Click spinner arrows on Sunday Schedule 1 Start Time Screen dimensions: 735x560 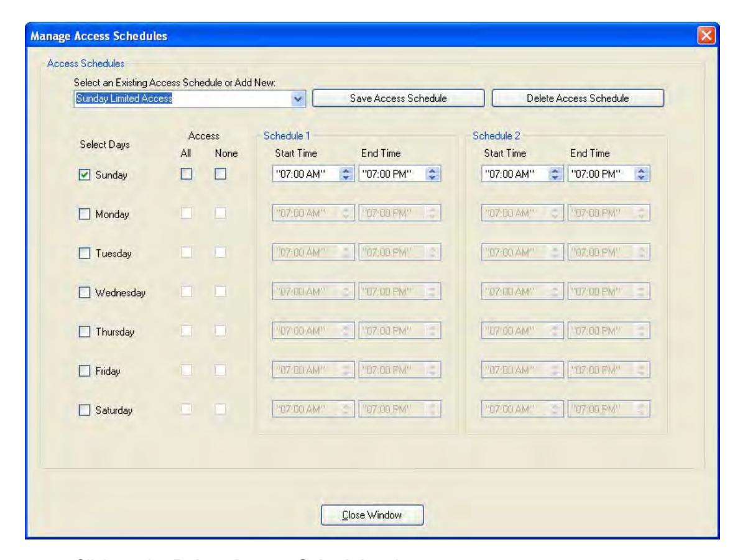346,174
